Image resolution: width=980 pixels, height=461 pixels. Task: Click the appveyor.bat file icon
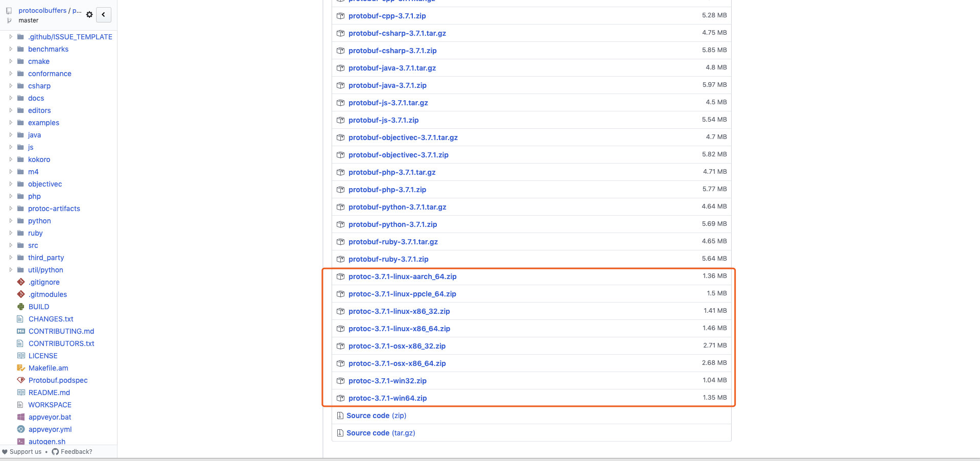tap(21, 417)
